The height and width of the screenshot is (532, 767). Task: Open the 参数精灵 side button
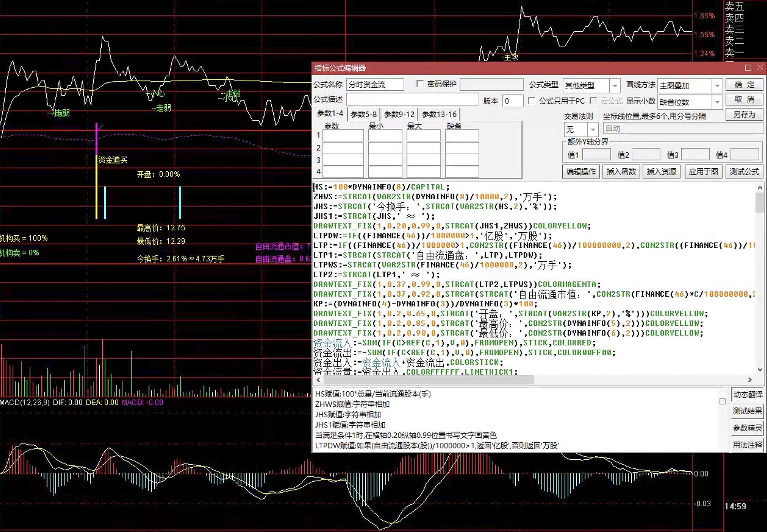pos(747,428)
